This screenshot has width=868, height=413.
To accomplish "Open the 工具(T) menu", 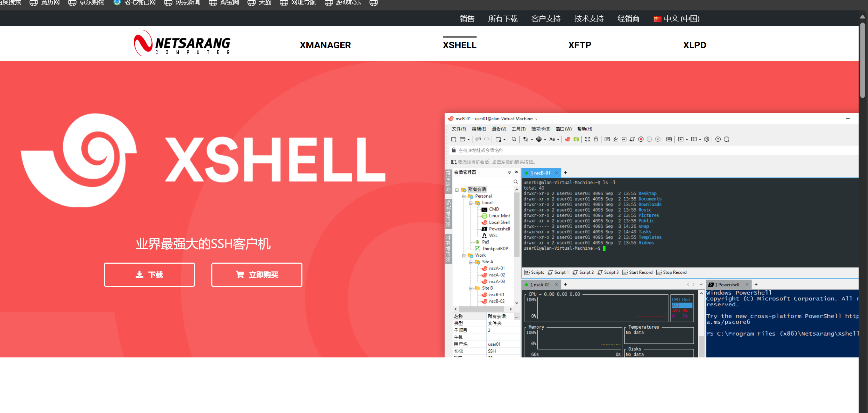I will point(518,129).
